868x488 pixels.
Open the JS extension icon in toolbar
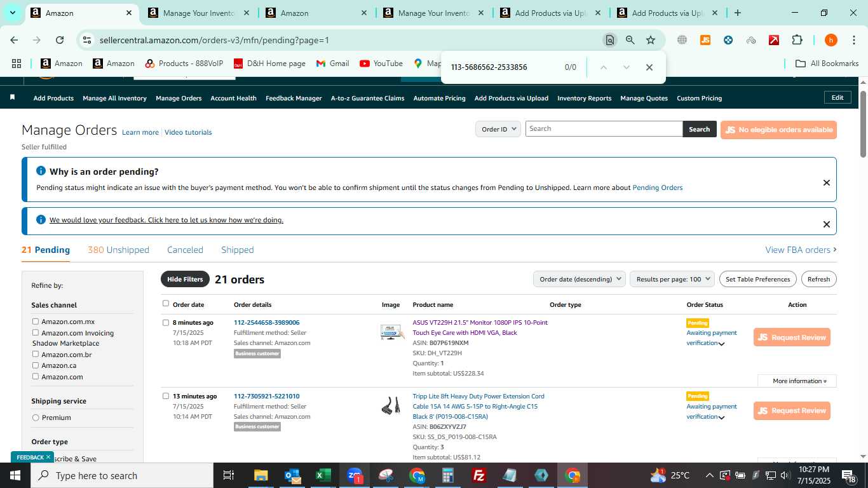705,40
